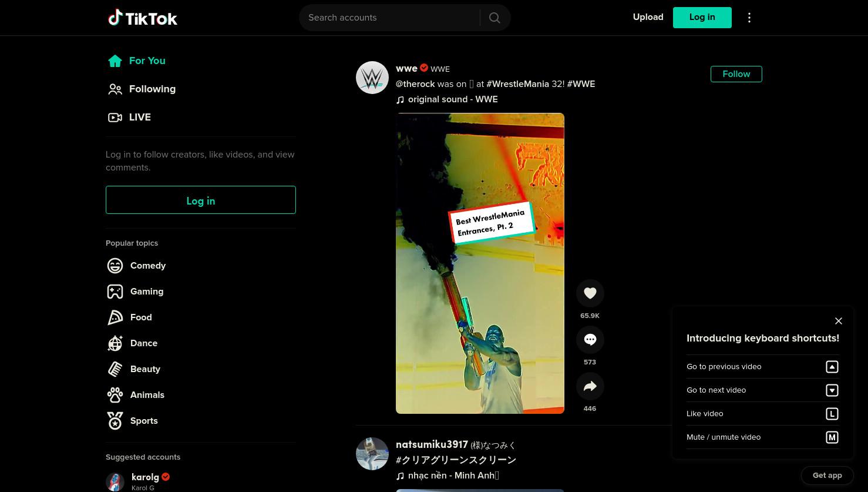Click the down-arrow next video key icon
868x492 pixels.
[x=832, y=390]
